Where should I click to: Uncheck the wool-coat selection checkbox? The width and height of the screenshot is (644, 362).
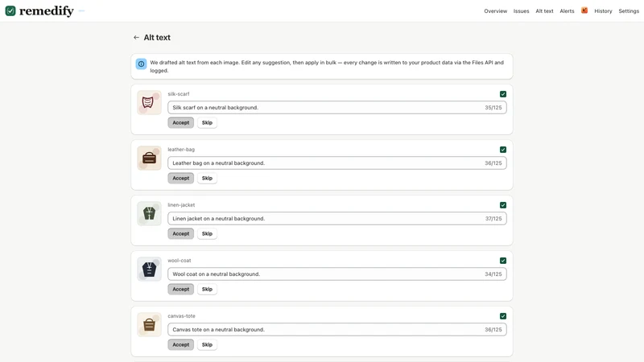[502, 260]
